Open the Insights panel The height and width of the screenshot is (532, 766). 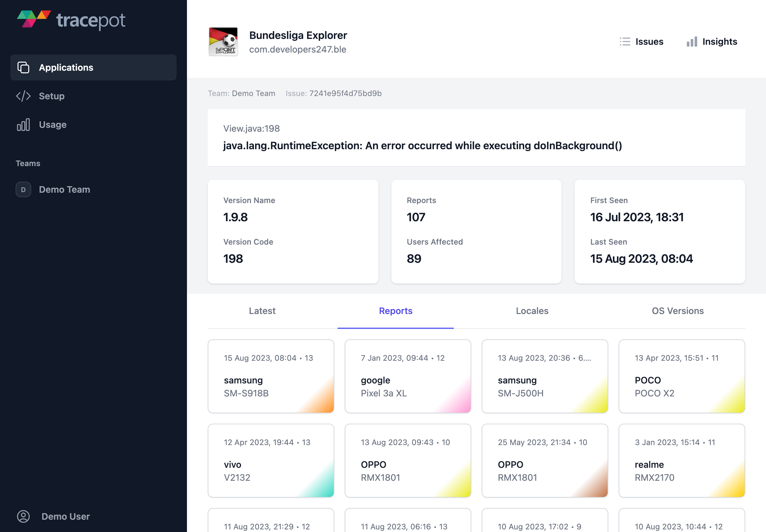pos(711,41)
